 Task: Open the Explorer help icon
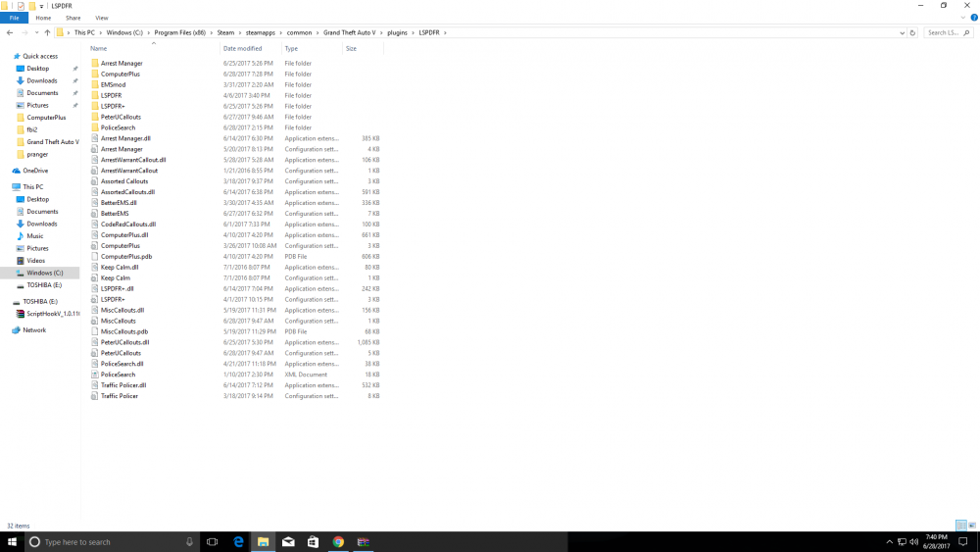[x=974, y=18]
